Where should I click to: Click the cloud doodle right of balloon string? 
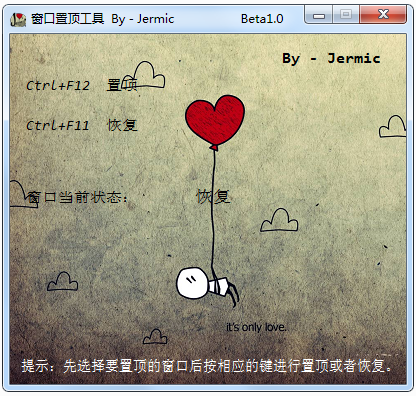pyautogui.click(x=279, y=220)
